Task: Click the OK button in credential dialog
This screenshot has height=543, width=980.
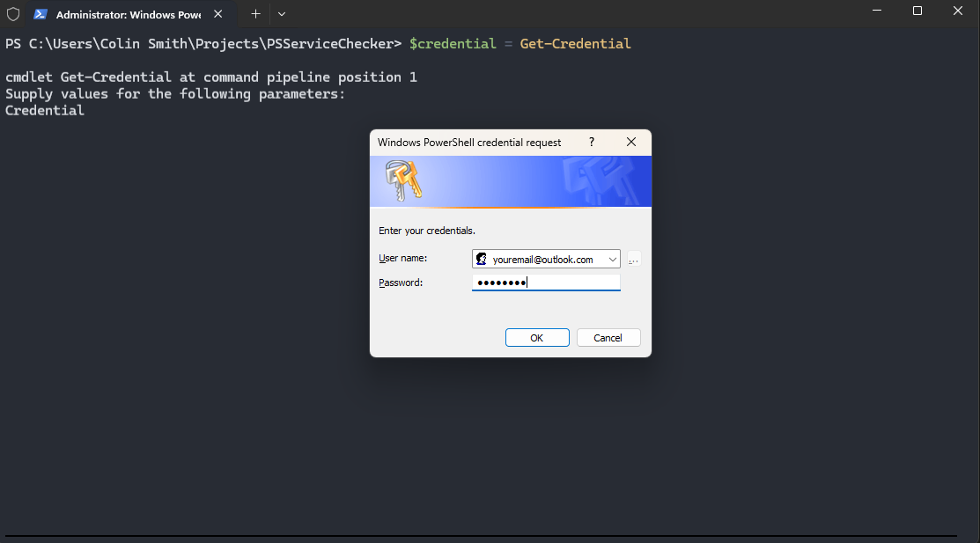Action: point(537,337)
